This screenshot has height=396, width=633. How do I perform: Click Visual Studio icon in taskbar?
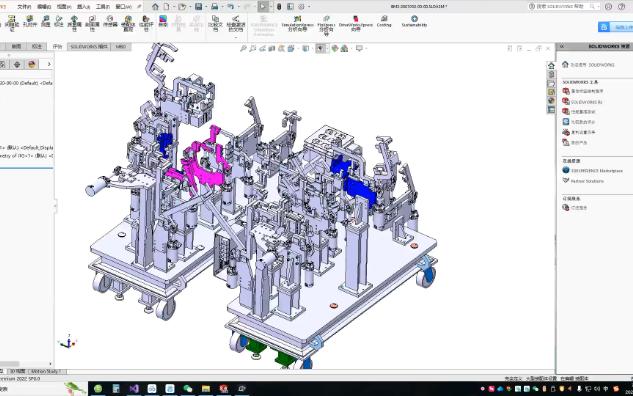coord(134,388)
